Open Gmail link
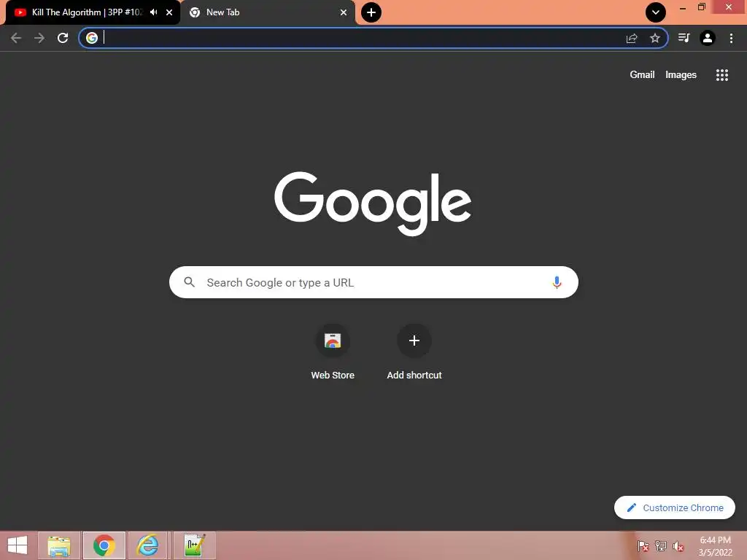Viewport: 747px width, 560px height. (642, 75)
